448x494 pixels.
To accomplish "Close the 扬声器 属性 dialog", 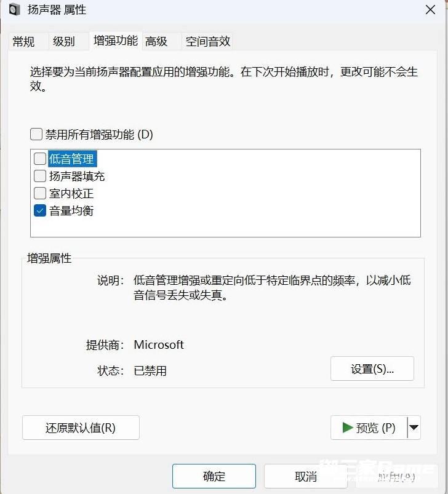I will (x=431, y=10).
